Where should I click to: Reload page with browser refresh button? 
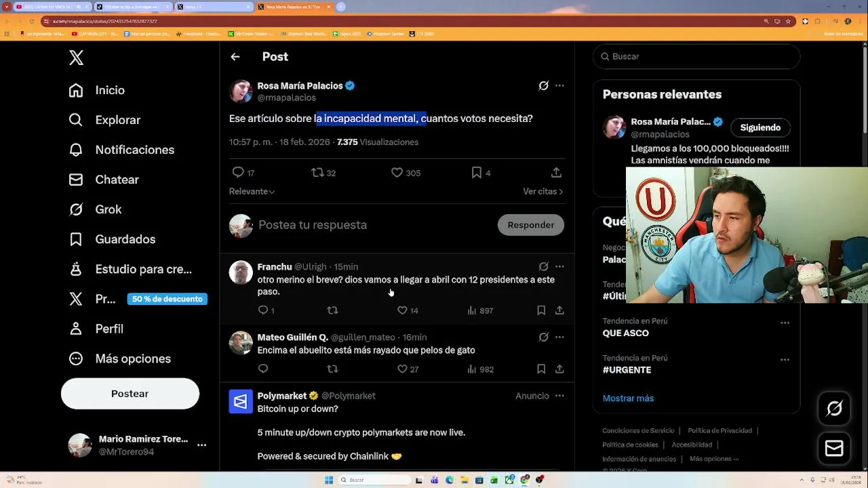31,21
